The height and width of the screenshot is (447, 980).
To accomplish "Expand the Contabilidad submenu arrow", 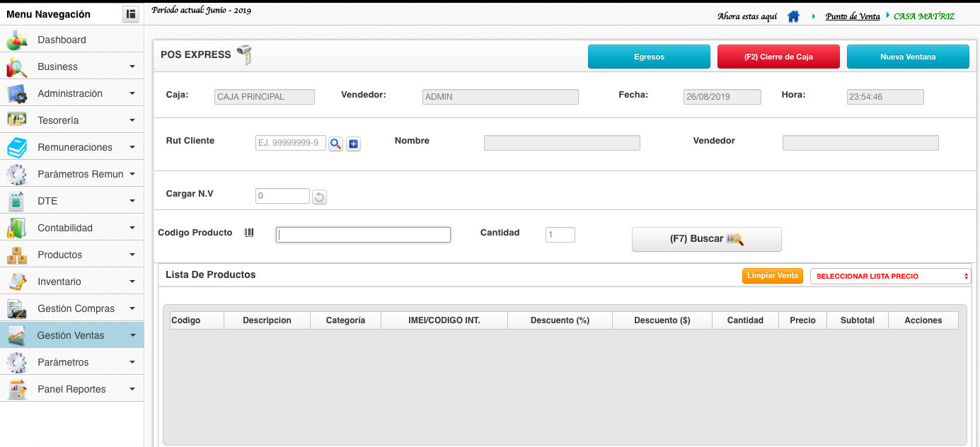I will pyautogui.click(x=132, y=228).
